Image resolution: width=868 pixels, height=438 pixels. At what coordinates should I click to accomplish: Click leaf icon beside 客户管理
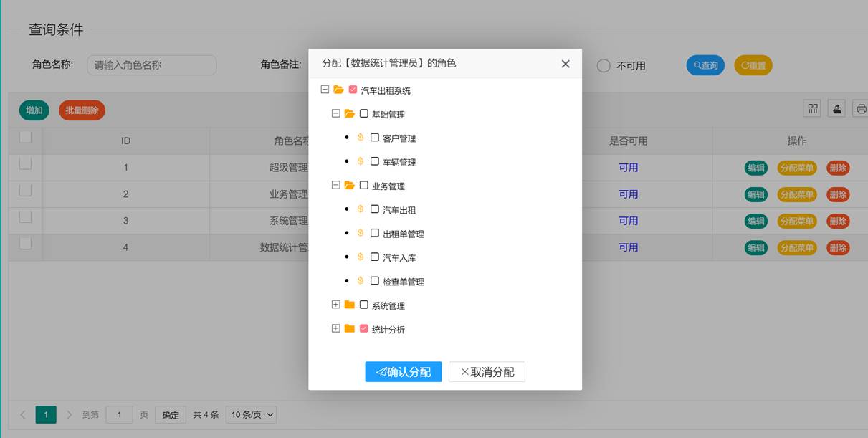point(361,138)
